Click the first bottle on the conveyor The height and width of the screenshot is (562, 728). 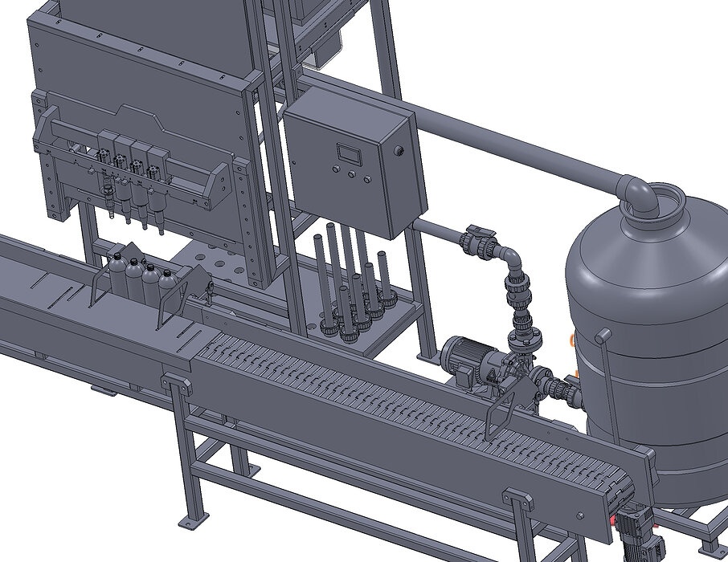[117, 273]
